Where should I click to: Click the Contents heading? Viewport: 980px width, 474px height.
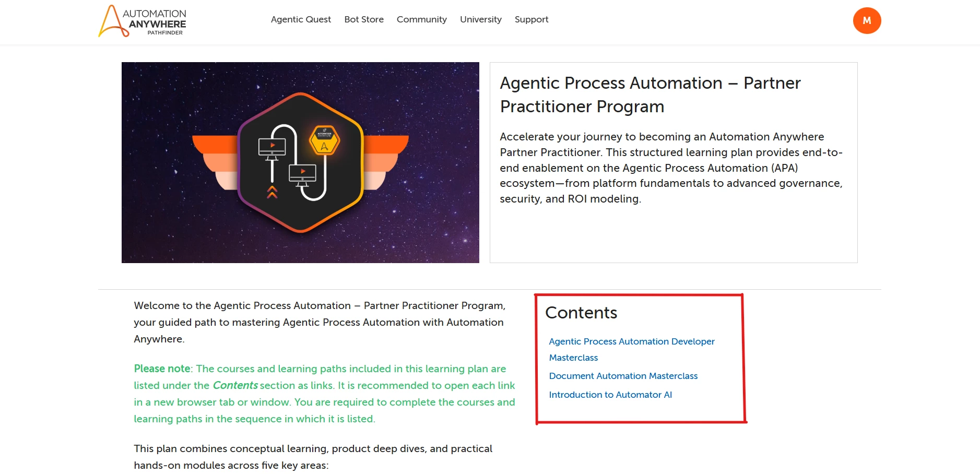tap(581, 313)
